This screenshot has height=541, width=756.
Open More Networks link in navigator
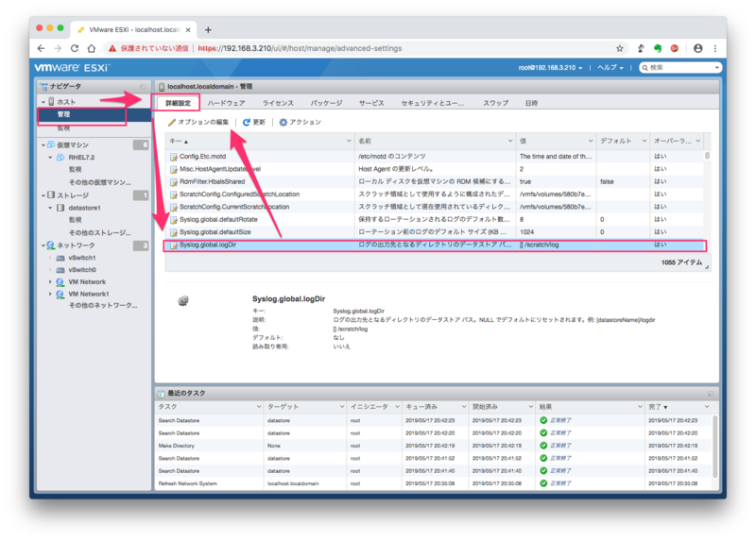point(103,305)
